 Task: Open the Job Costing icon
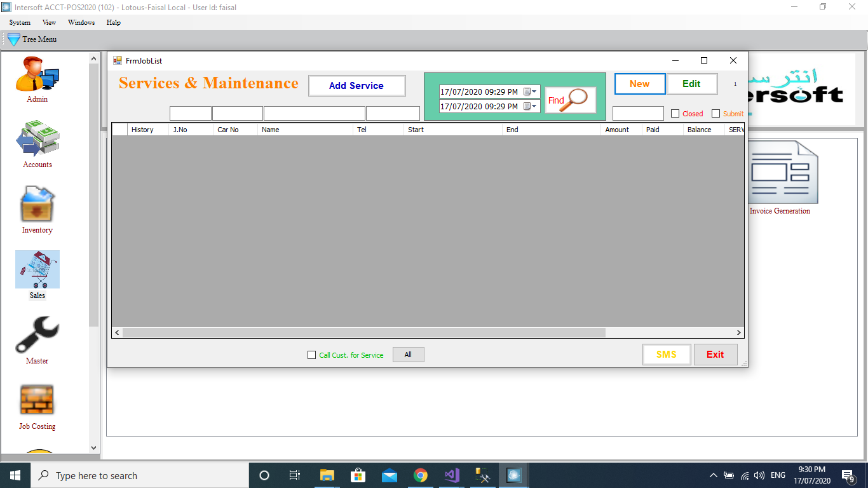point(37,401)
